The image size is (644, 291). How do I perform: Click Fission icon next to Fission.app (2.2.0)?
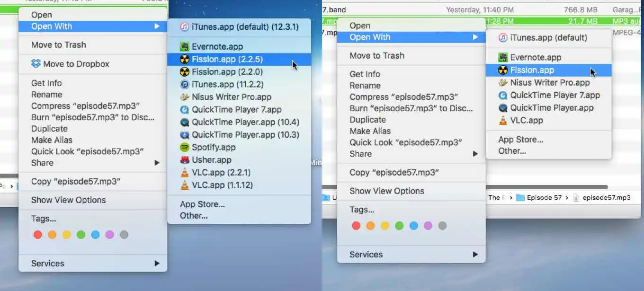185,72
